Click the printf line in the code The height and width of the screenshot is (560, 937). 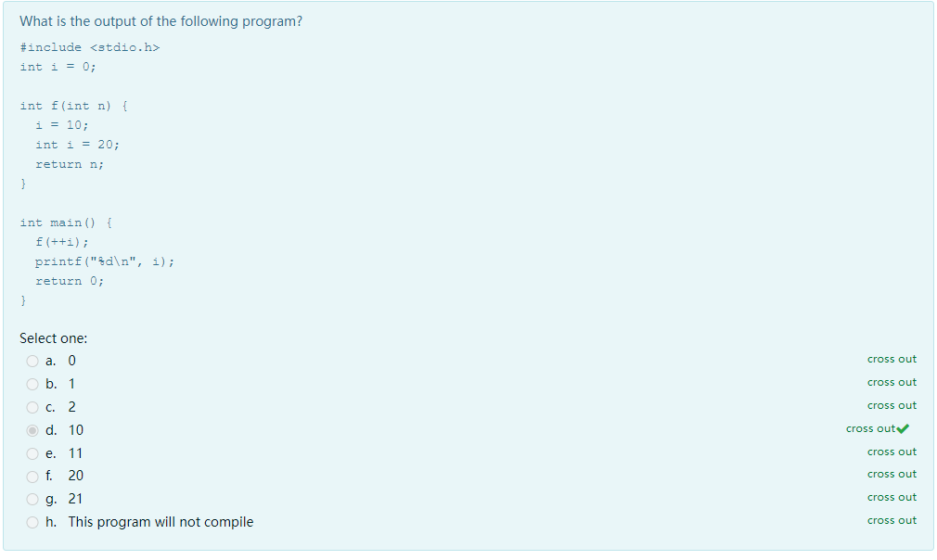pos(105,262)
